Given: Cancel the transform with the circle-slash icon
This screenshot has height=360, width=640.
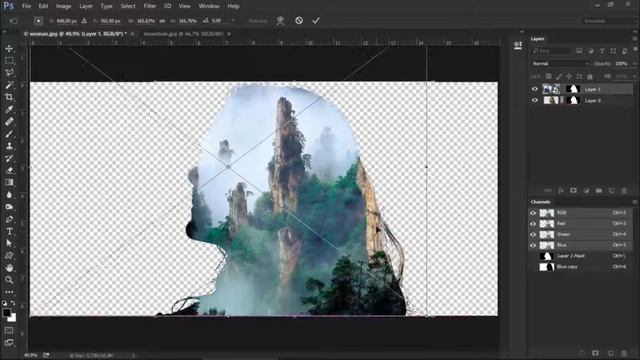Looking at the screenshot, I should (299, 20).
